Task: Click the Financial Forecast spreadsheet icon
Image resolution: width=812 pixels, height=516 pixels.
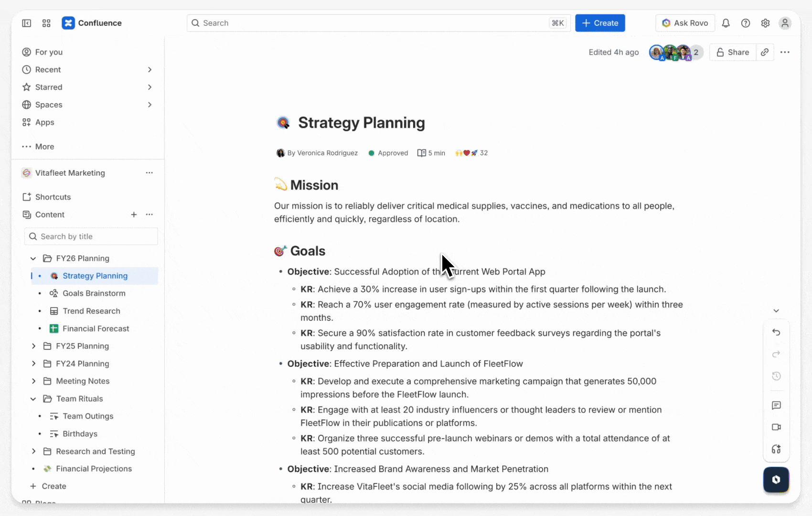Action: pos(54,329)
